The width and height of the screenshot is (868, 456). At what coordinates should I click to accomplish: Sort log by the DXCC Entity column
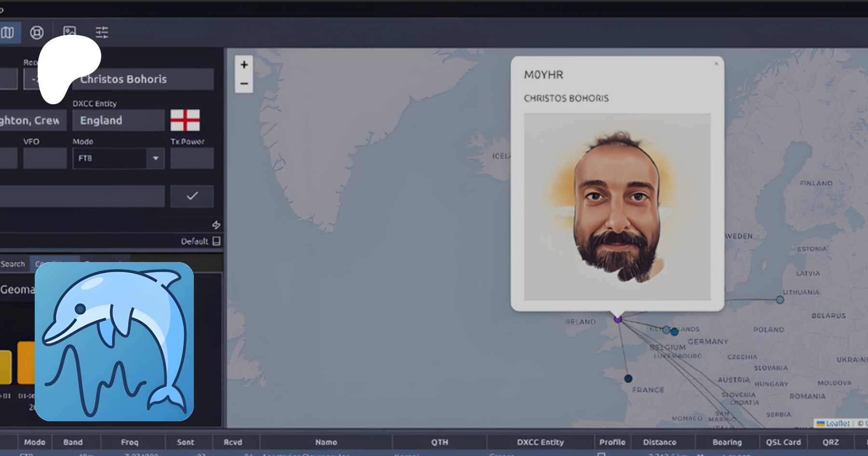coord(540,442)
